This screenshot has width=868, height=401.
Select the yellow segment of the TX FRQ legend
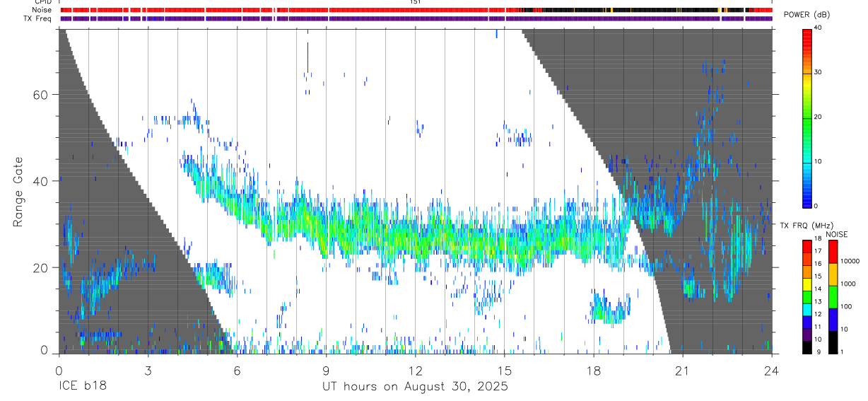[x=807, y=284]
